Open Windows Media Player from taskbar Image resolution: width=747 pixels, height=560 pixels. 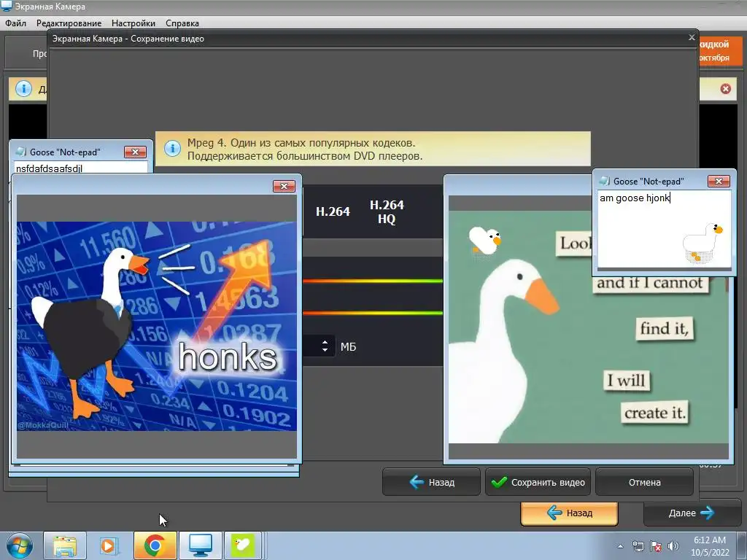108,545
